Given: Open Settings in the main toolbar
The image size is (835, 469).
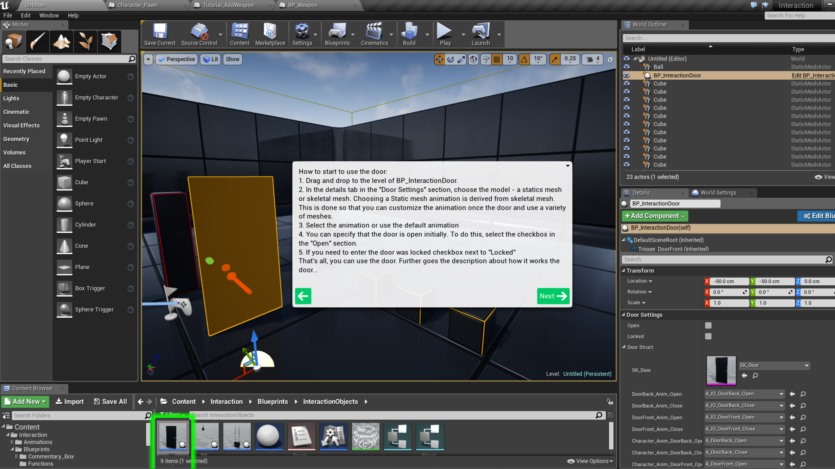Looking at the screenshot, I should tap(302, 34).
